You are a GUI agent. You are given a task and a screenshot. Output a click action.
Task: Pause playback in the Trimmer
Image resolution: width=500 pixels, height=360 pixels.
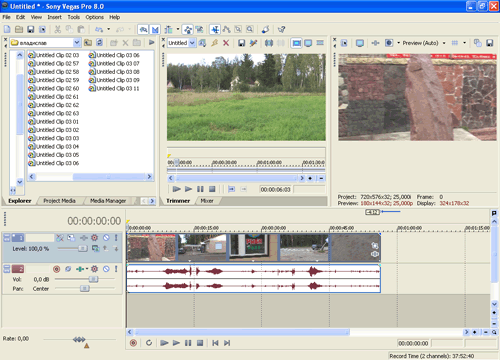click(x=200, y=189)
